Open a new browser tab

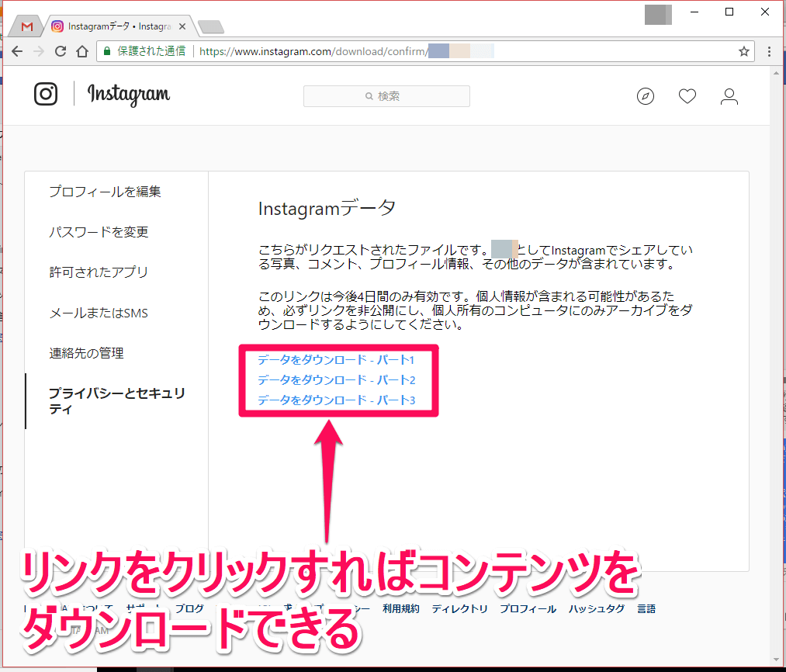click(x=210, y=27)
